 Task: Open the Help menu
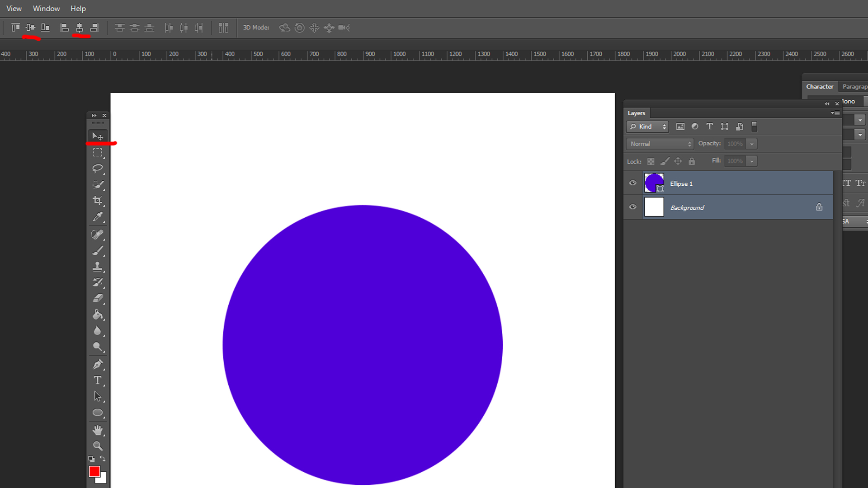78,9
